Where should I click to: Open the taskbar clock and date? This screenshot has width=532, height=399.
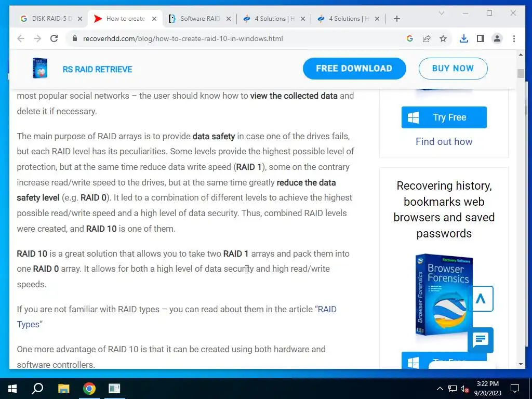(487, 389)
